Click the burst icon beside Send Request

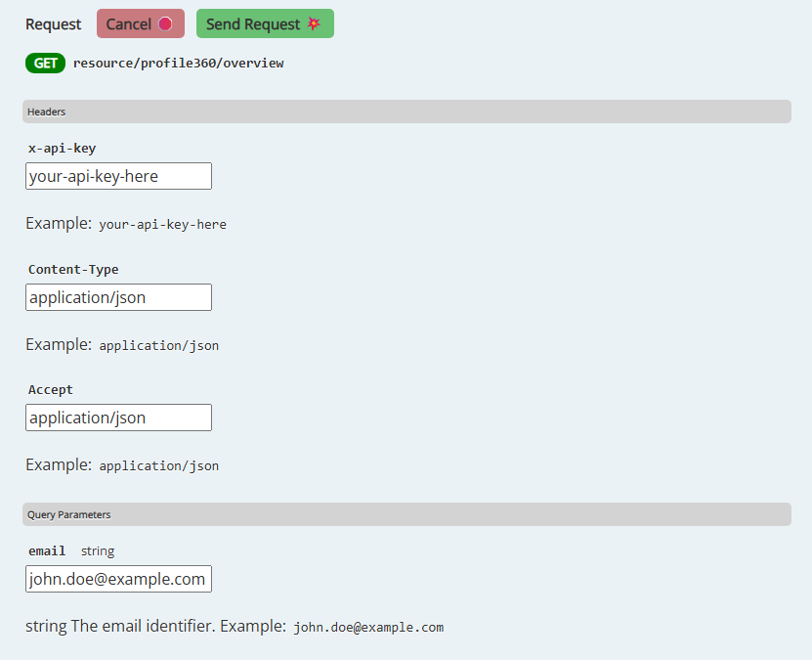[314, 24]
